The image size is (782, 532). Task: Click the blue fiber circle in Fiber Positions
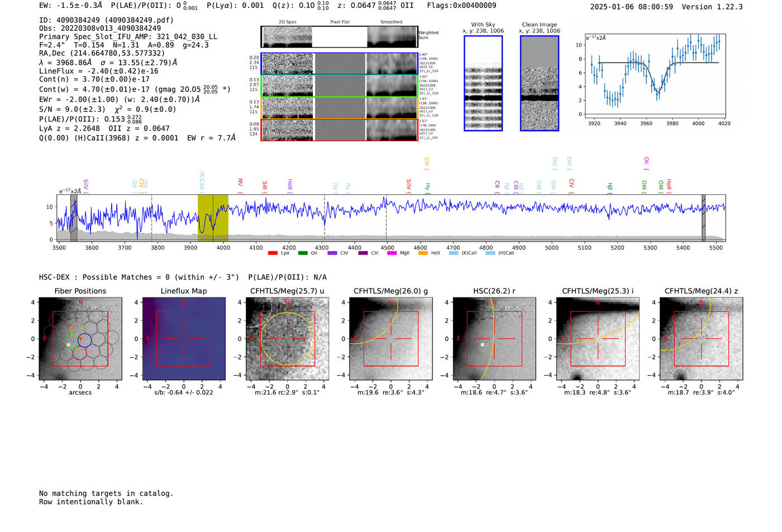tap(84, 340)
